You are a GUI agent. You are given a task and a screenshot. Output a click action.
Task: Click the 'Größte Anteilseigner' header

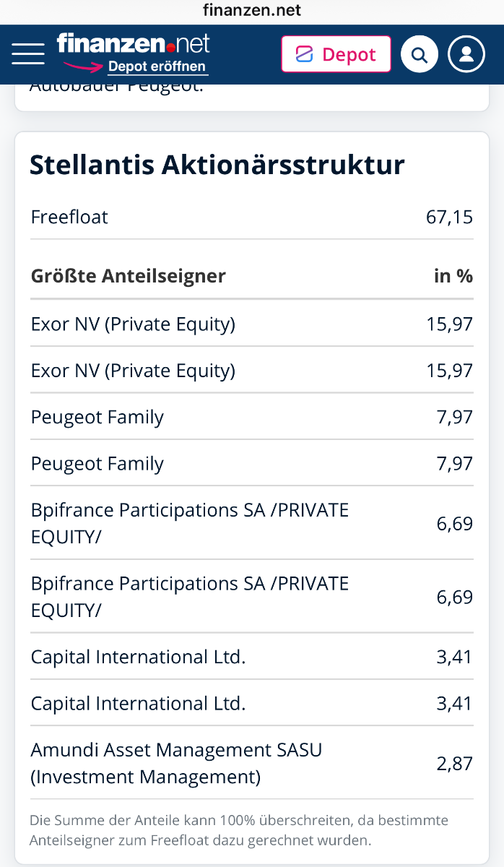[129, 276]
